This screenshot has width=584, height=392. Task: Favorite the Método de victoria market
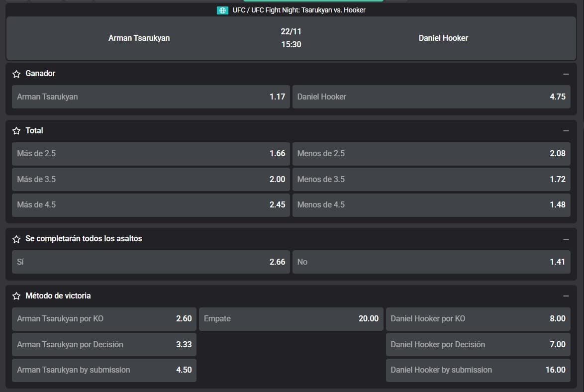[16, 296]
